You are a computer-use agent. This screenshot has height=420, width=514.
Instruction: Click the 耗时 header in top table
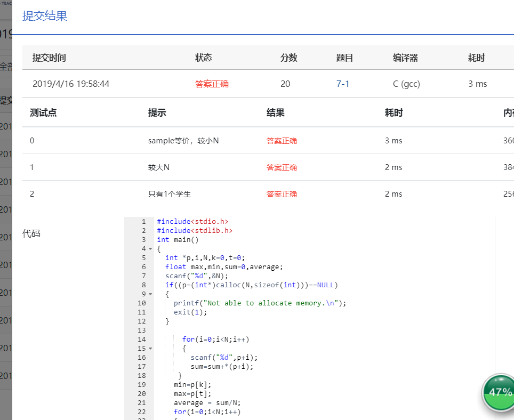(x=476, y=58)
